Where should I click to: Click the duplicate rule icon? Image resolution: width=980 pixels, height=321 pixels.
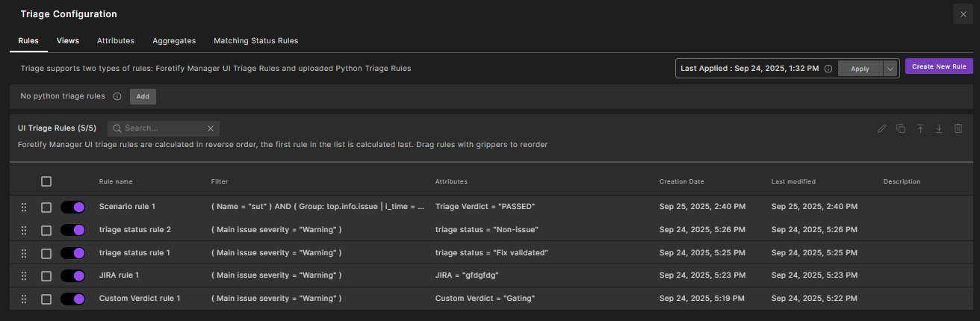[901, 128]
